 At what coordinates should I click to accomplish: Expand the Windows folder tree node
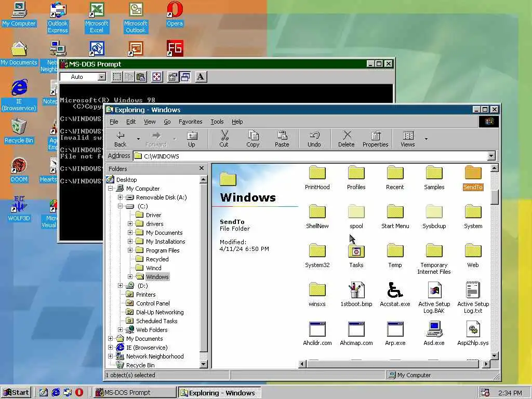pos(130,276)
